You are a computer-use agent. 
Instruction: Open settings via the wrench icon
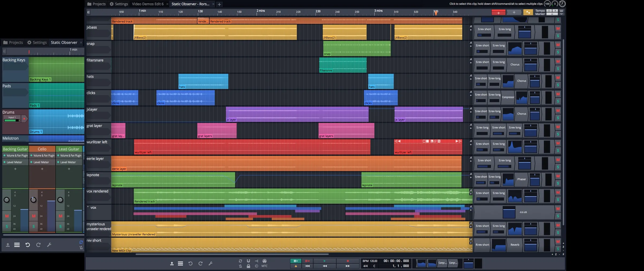tap(211, 263)
